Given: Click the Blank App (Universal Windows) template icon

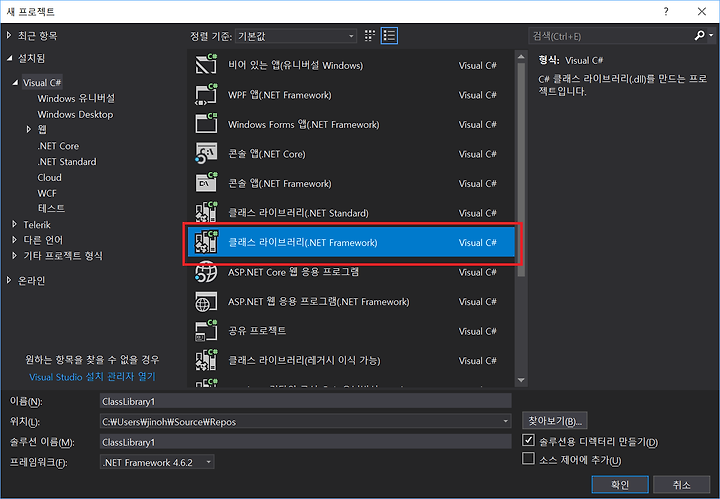Looking at the screenshot, I should 206,65.
